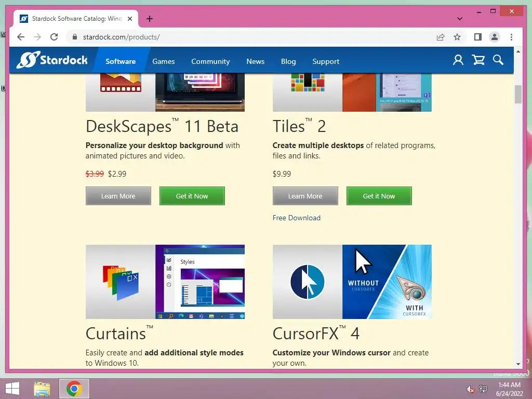
Task: Click the $9.99 Tiles price
Action: [282, 174]
